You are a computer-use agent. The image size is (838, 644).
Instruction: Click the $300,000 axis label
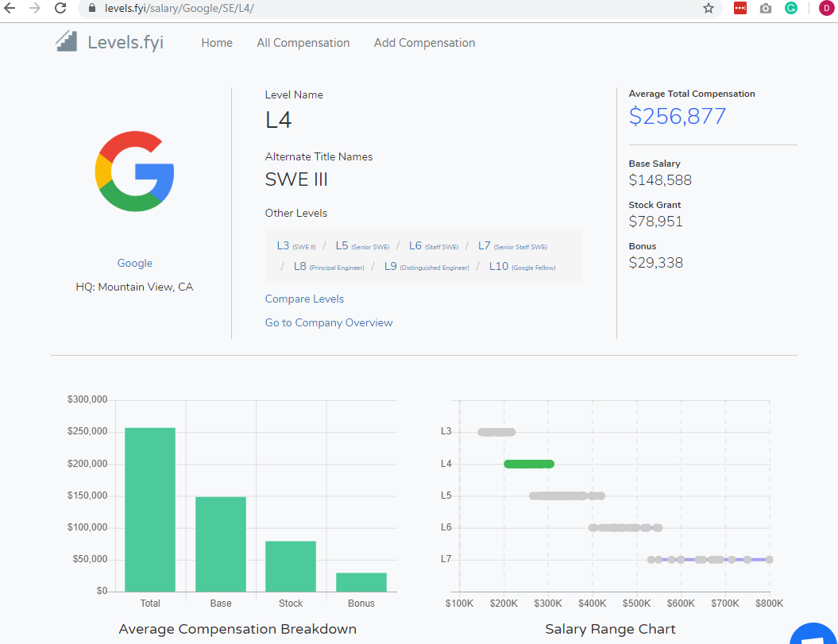(87, 399)
